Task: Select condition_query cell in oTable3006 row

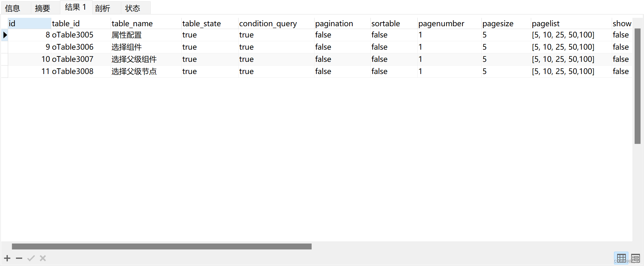Action: pyautogui.click(x=276, y=47)
